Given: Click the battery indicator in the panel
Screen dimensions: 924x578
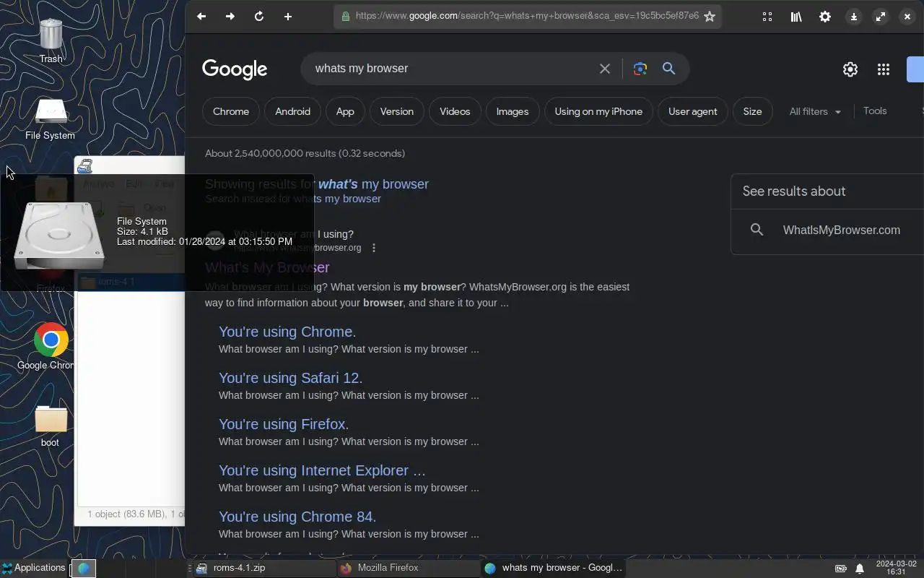Looking at the screenshot, I should point(841,568).
